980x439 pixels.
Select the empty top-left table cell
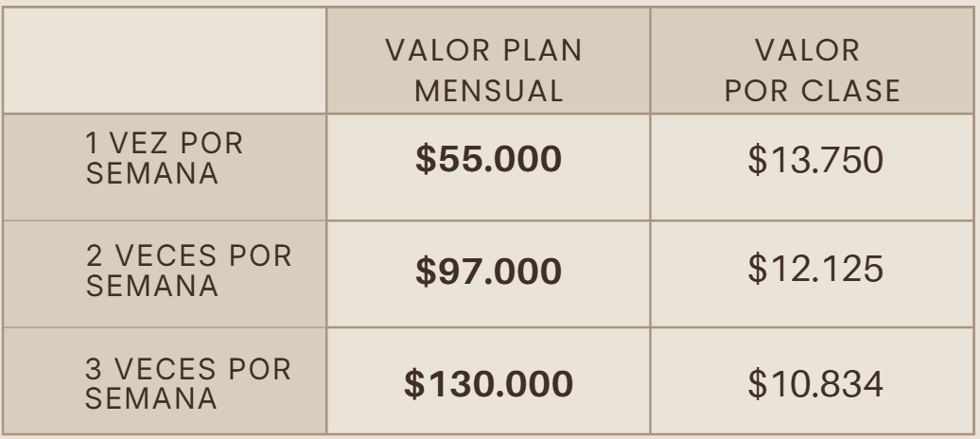[165, 61]
